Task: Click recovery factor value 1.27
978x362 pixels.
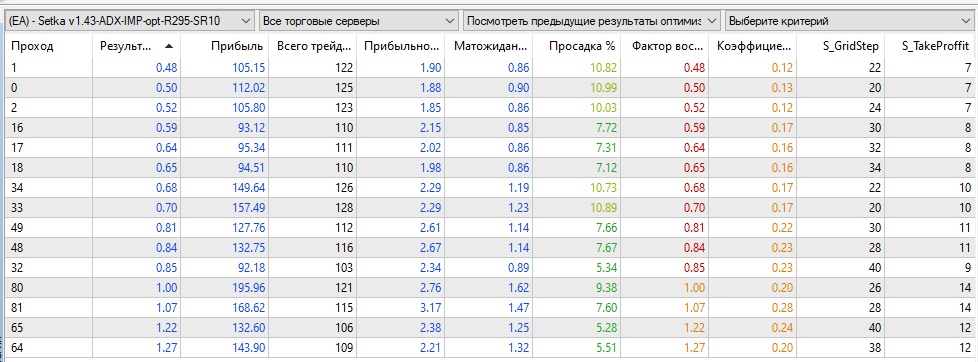Action: [x=695, y=349]
